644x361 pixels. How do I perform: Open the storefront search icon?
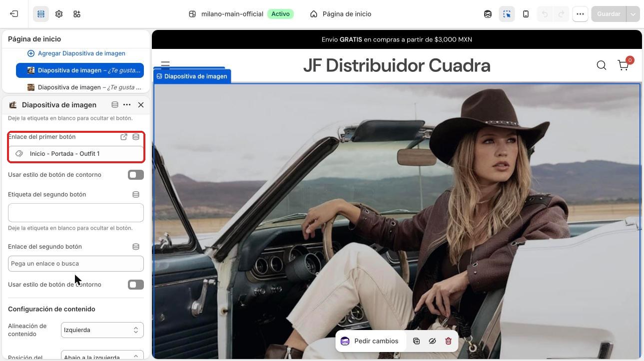pyautogui.click(x=602, y=65)
